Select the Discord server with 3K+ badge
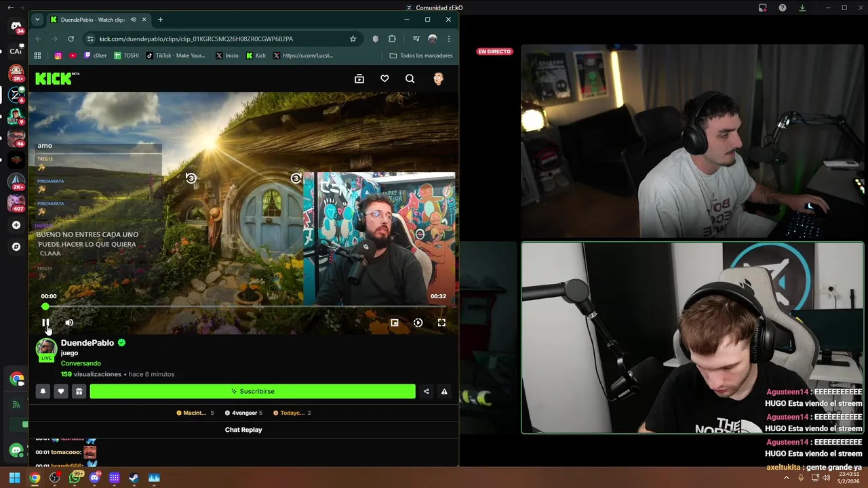 [x=16, y=72]
